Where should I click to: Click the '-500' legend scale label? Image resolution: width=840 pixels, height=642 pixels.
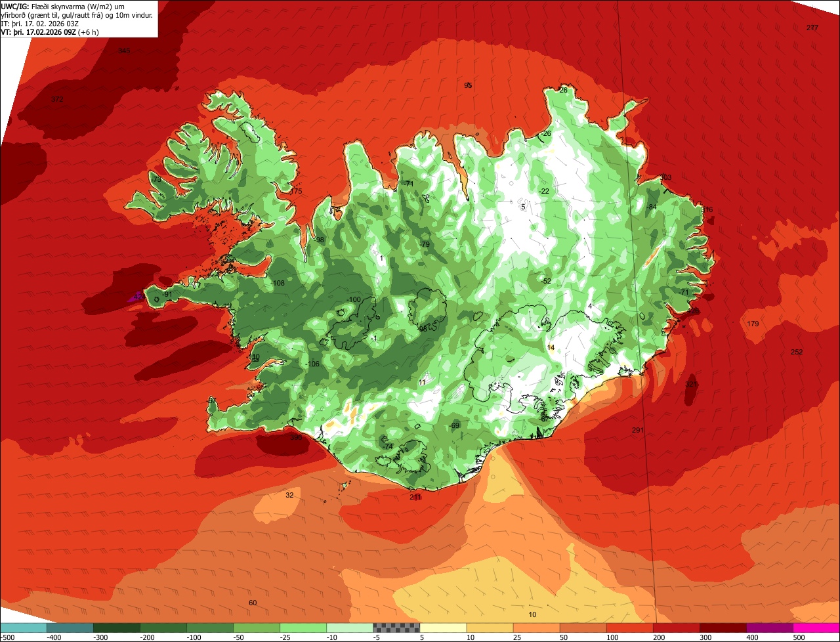(x=8, y=637)
